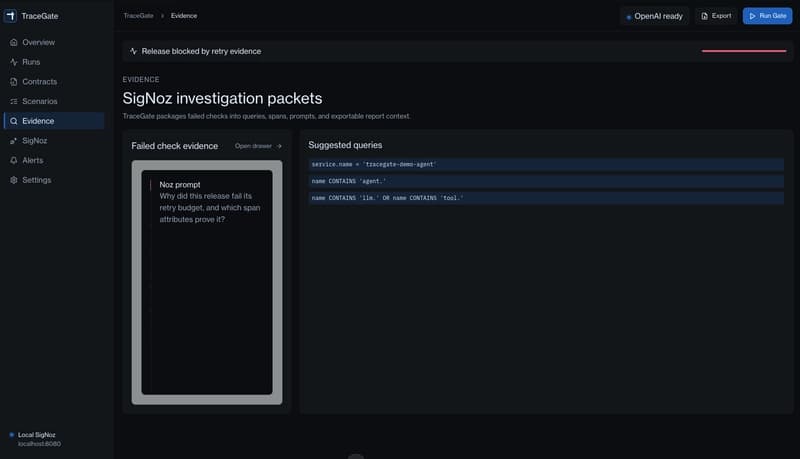The height and width of the screenshot is (459, 800).
Task: Open Contracts in the sidebar
Action: coord(54,82)
